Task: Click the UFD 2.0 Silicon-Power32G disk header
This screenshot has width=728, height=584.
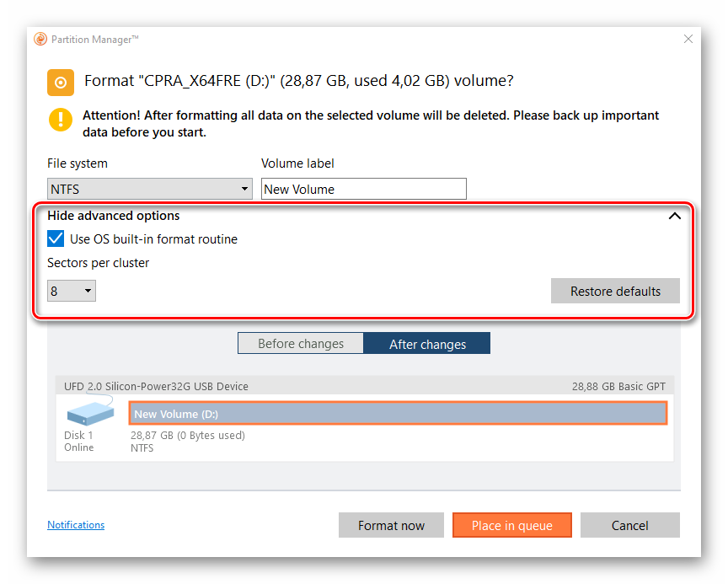Action: pos(157,387)
